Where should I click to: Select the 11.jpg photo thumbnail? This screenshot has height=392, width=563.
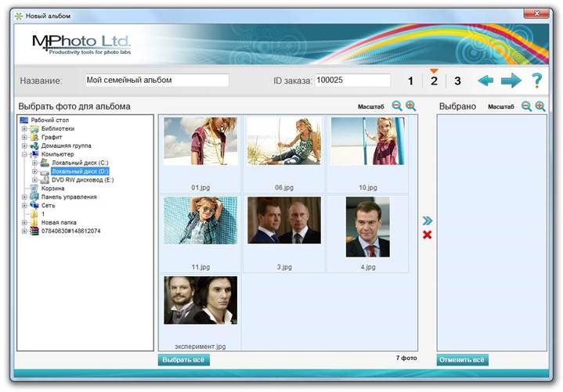[200, 221]
